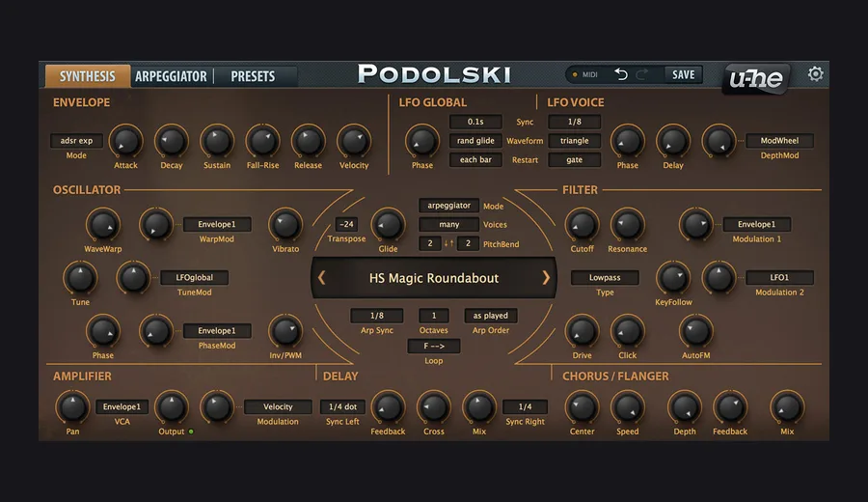Click the envelope Release knob
The width and height of the screenshot is (868, 502).
point(309,141)
